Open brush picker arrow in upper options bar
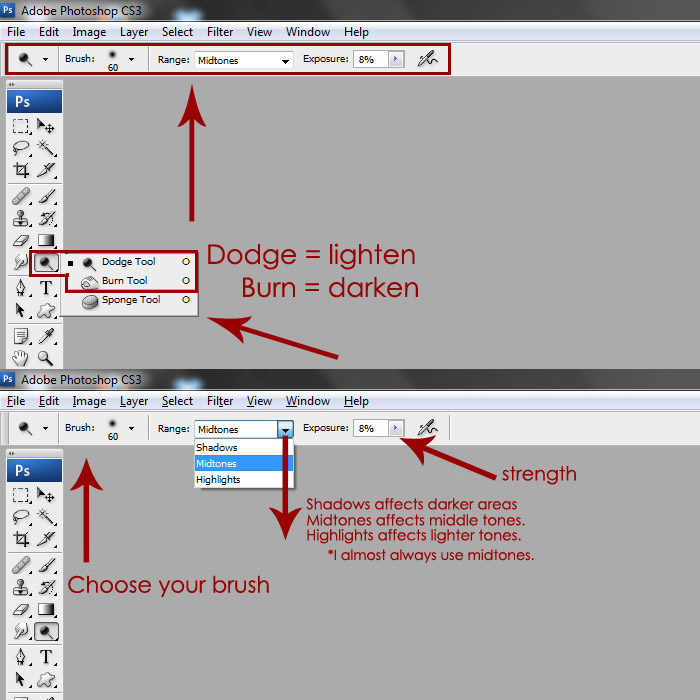 click(x=131, y=59)
